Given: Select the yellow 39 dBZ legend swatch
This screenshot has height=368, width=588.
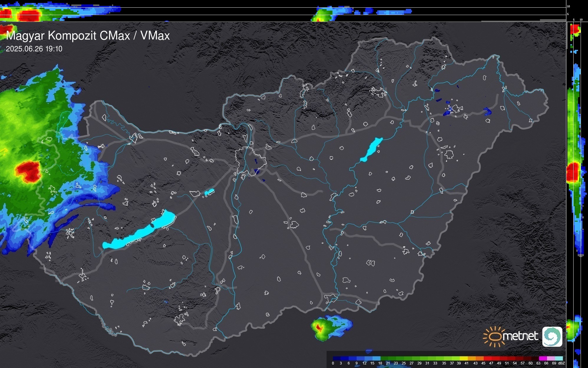Looking at the screenshot, I should (463, 358).
